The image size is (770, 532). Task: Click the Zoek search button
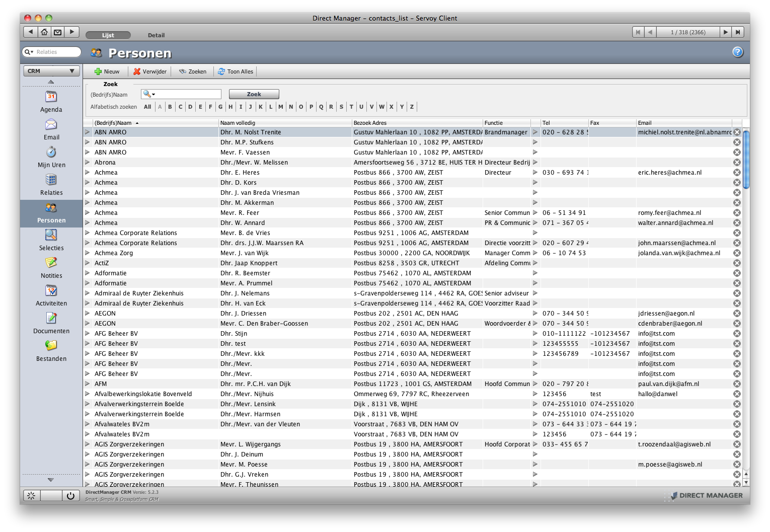coord(254,94)
